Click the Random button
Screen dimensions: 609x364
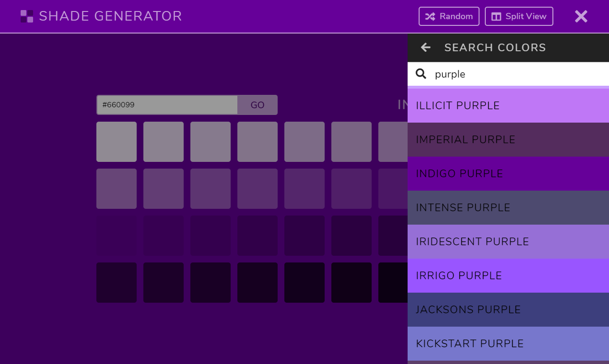pyautogui.click(x=449, y=16)
